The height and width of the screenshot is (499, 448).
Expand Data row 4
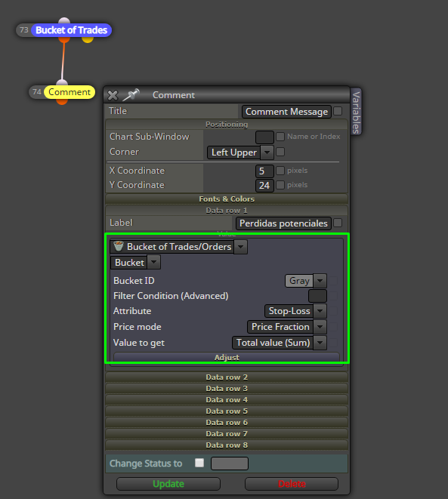(x=227, y=399)
